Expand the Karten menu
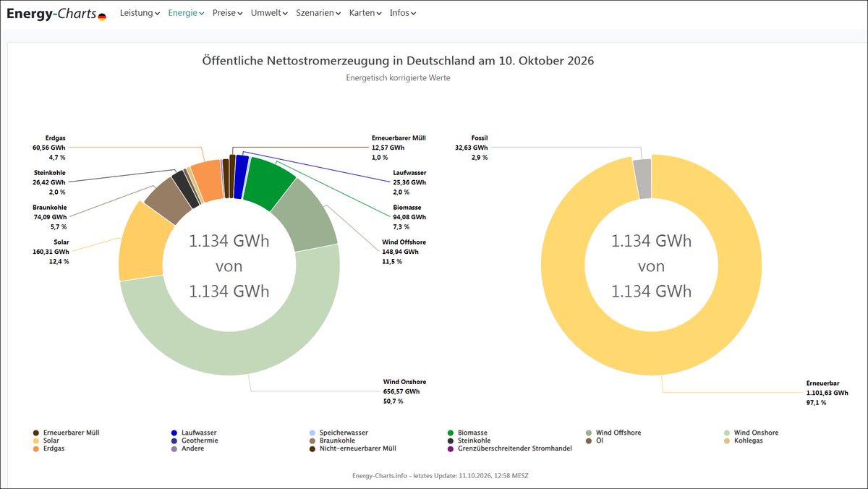 (365, 13)
